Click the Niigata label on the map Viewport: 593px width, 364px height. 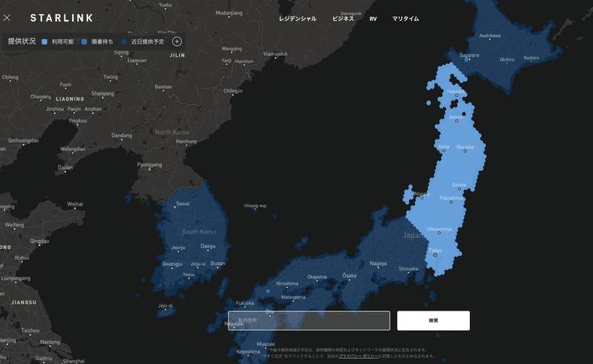(422, 193)
